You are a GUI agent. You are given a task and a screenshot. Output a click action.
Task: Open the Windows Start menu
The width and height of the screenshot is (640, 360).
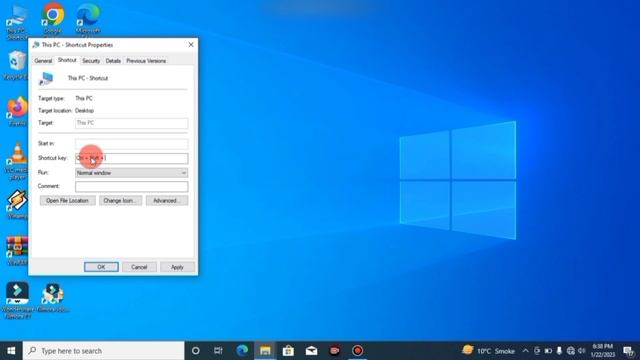pyautogui.click(x=11, y=351)
